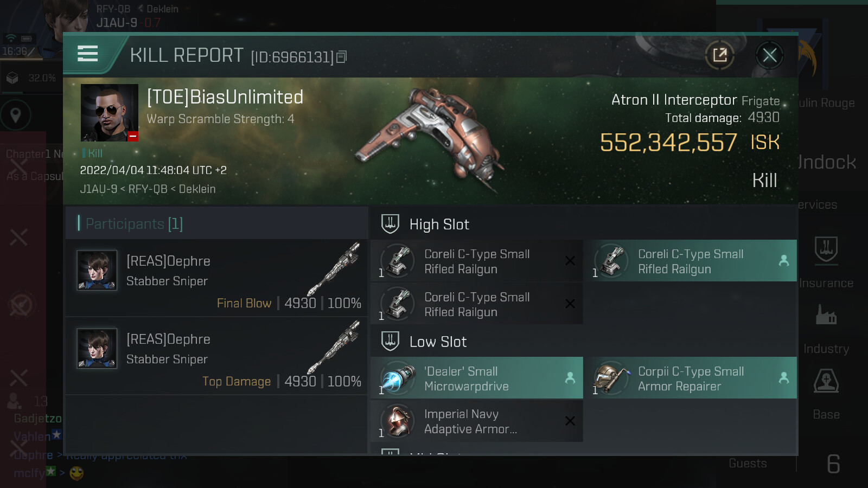Open BiasUnlimited's pilot portrait

[109, 113]
